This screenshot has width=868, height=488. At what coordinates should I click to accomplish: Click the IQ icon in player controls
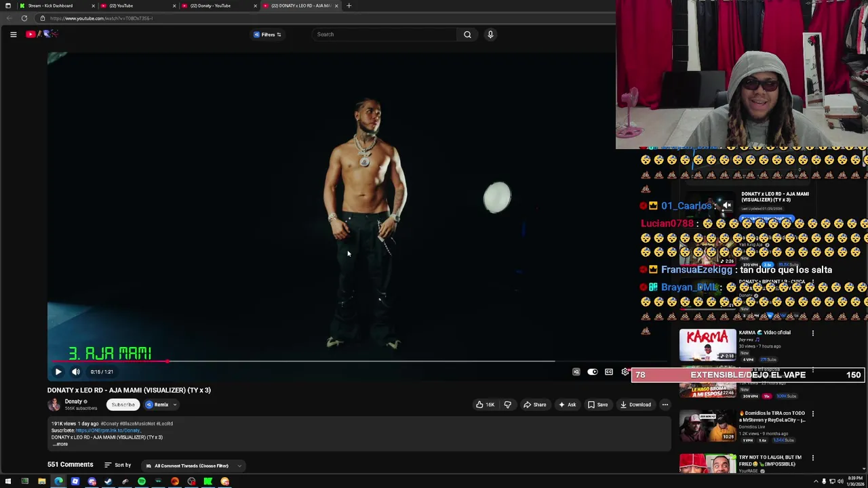[x=576, y=371]
